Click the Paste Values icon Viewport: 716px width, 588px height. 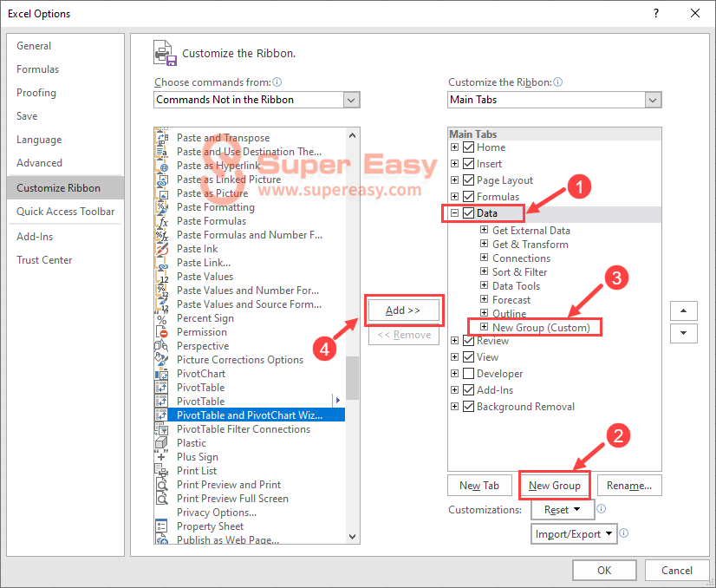(x=161, y=277)
